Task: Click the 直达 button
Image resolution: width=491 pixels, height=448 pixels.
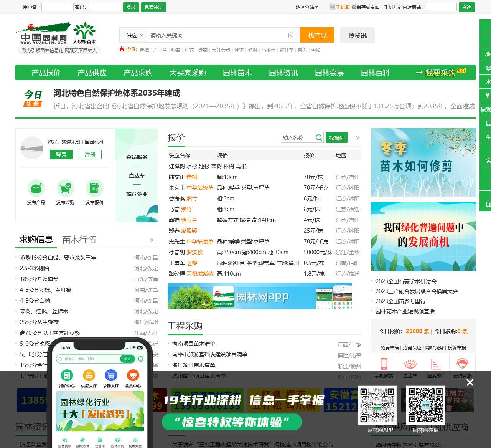Action: tap(467, 7)
